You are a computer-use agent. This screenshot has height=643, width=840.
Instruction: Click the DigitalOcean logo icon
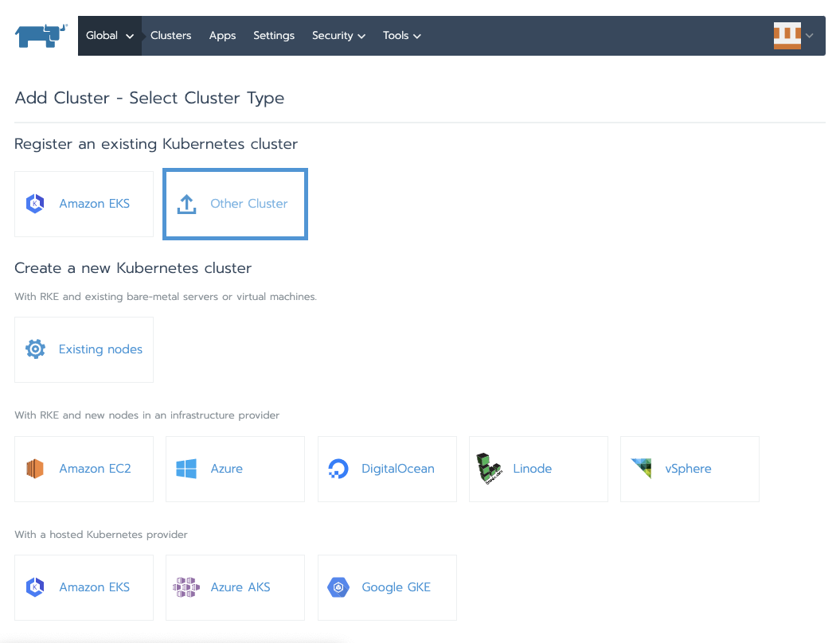338,469
